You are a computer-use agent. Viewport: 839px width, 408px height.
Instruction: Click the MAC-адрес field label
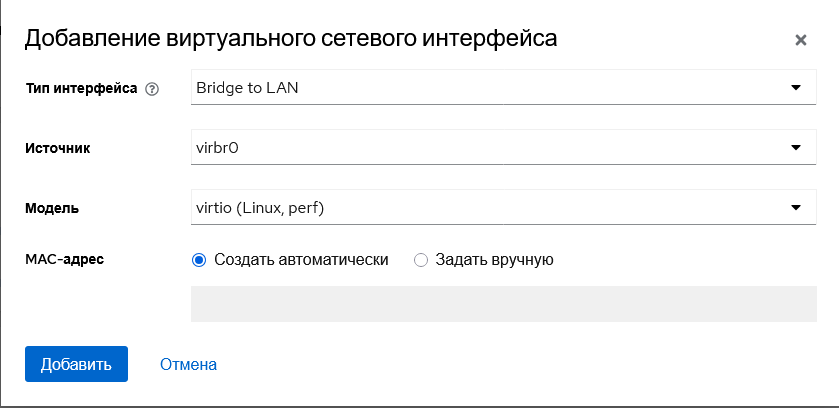(64, 259)
